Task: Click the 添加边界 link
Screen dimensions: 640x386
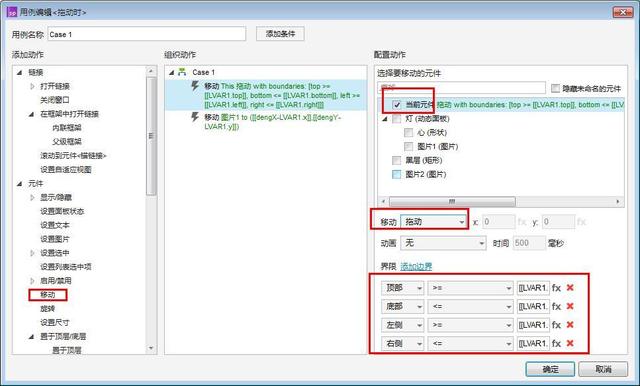Action: tap(416, 266)
